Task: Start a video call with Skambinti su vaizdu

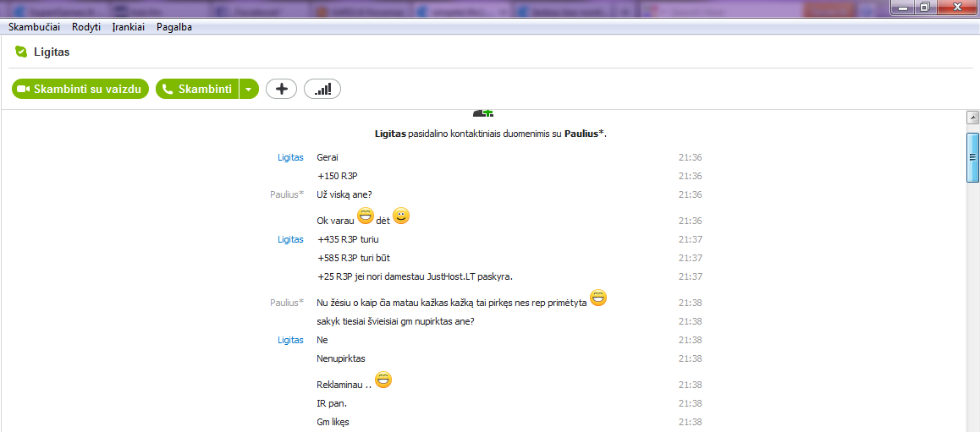Action: tap(80, 90)
